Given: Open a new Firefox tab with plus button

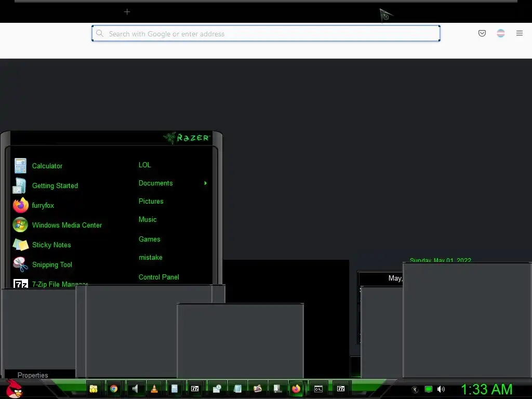Looking at the screenshot, I should click(127, 12).
